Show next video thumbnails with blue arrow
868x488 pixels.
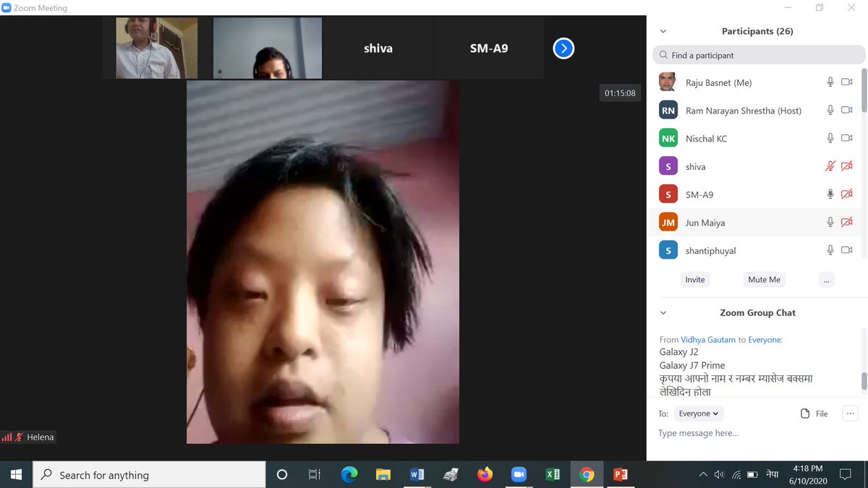pyautogui.click(x=563, y=48)
